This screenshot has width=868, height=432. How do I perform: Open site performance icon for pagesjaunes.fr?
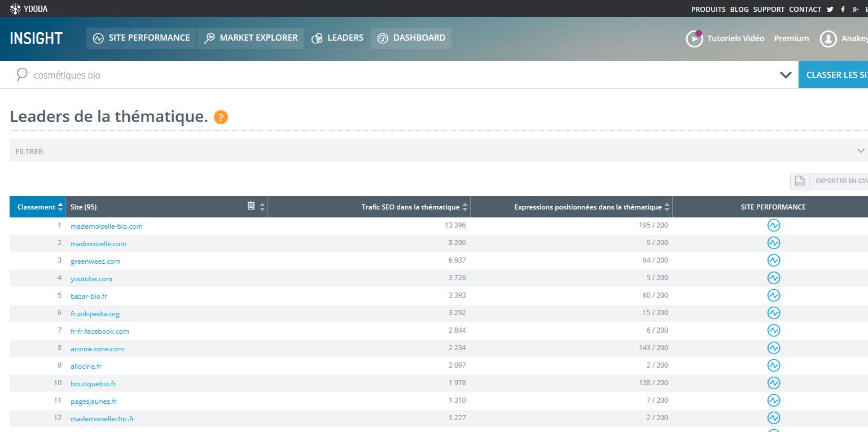(773, 400)
